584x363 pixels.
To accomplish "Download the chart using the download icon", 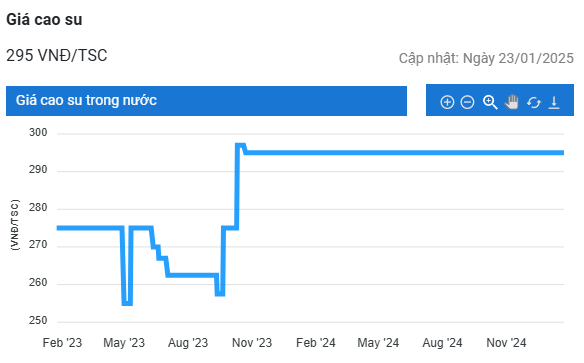I will click(554, 102).
